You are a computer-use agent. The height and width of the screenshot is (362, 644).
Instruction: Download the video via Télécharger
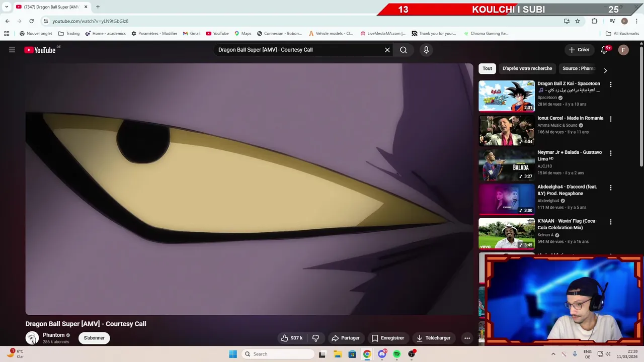tap(433, 338)
